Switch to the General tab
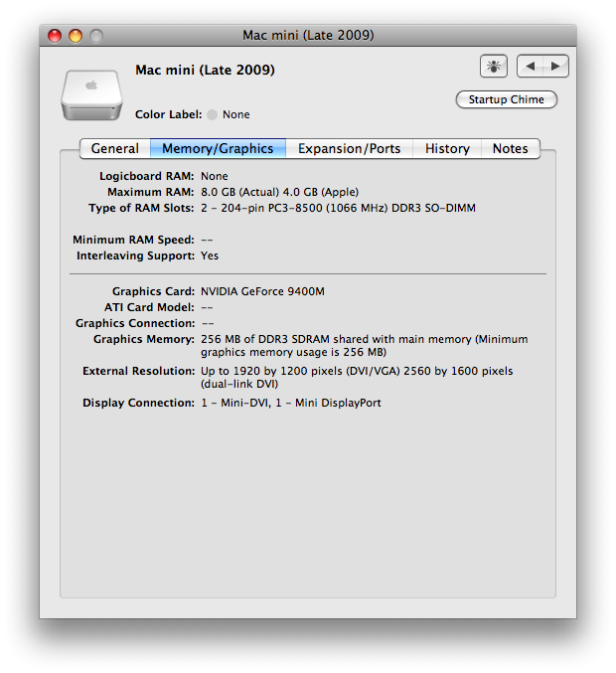The width and height of the screenshot is (616, 673). tap(115, 148)
